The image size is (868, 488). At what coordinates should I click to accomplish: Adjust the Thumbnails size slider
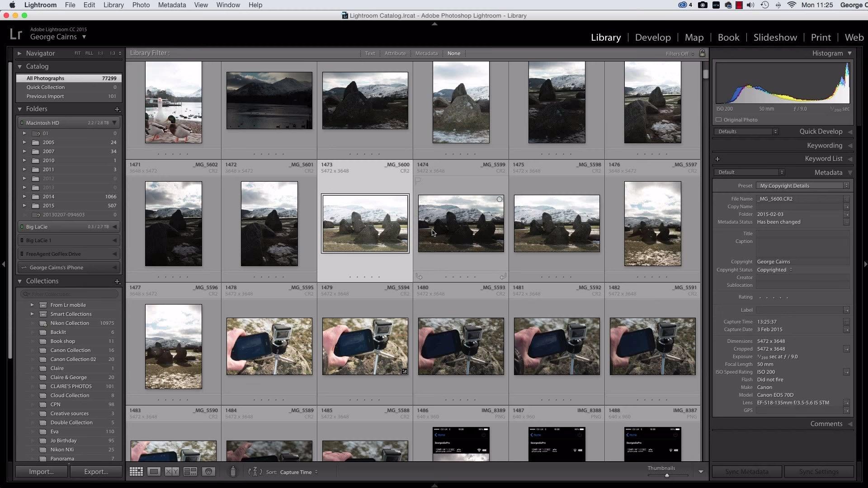click(x=667, y=475)
